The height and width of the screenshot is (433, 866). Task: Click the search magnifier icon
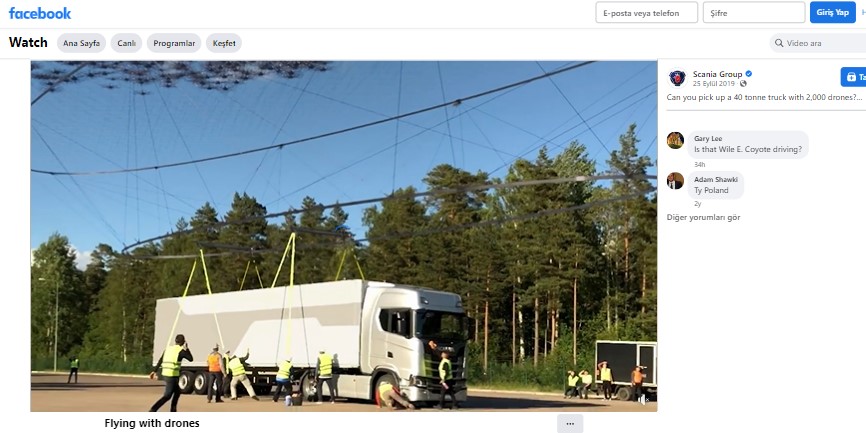[779, 43]
